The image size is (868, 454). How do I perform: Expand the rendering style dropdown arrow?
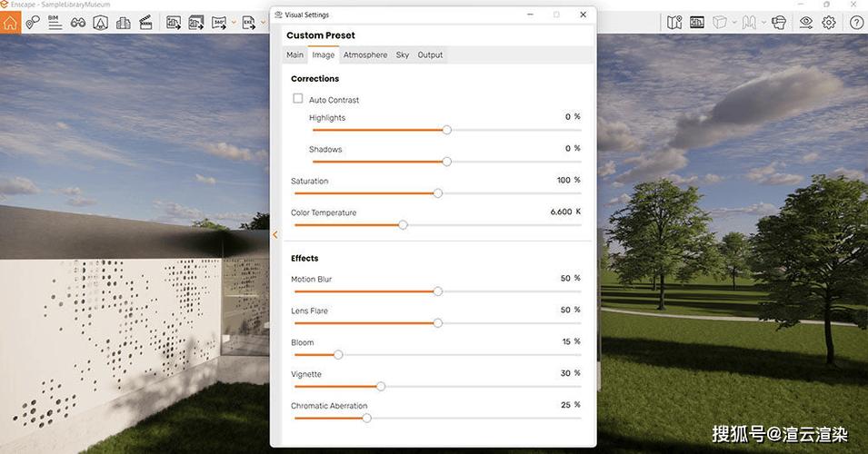(x=734, y=23)
